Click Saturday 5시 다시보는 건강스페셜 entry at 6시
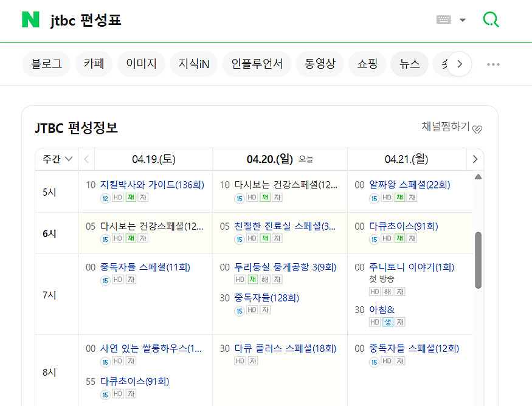This screenshot has height=406, width=532. (x=151, y=226)
